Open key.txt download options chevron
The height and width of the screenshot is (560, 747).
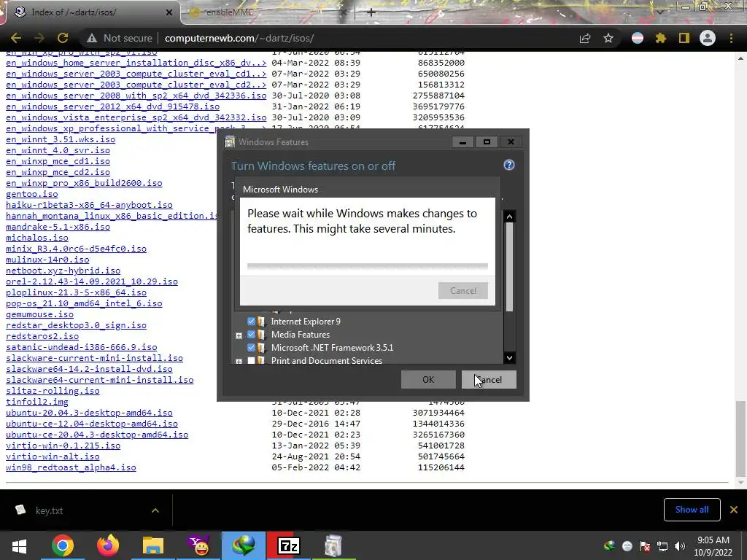(155, 510)
